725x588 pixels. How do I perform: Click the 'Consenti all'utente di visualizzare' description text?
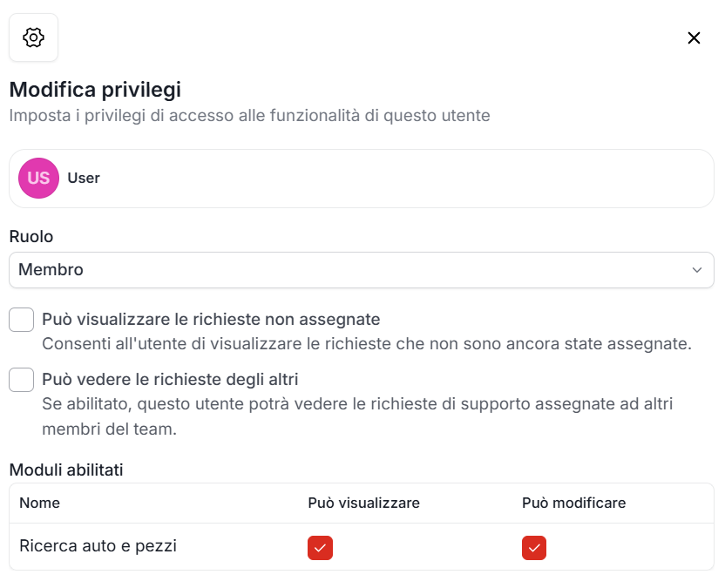[x=366, y=344]
